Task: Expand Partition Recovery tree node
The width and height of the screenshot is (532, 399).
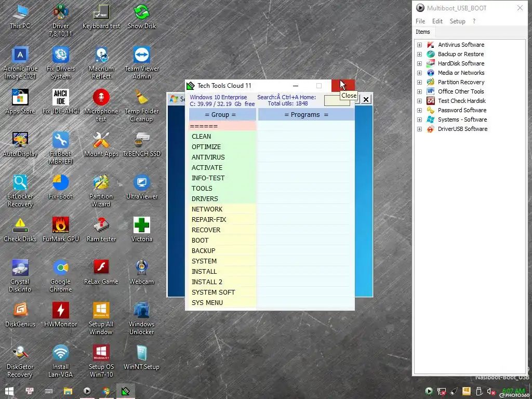Action: point(419,82)
